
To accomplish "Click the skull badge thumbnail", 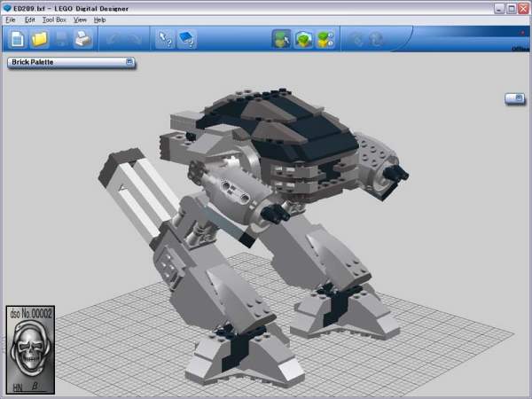I will (30, 349).
